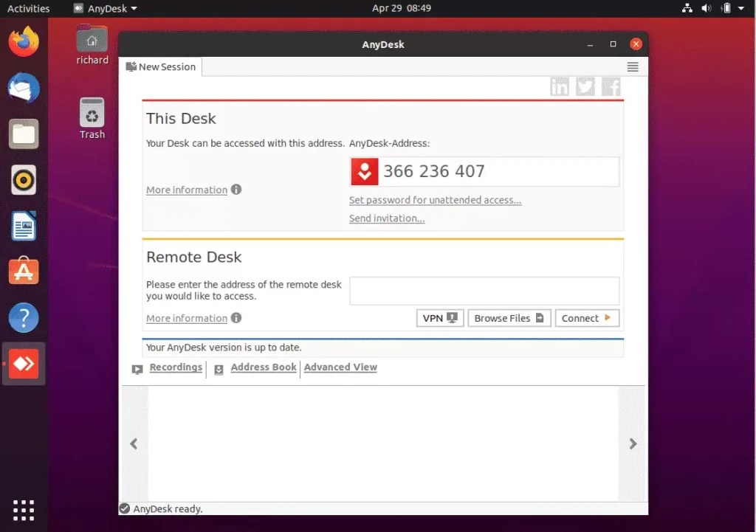Click the Facebook share icon

[611, 86]
